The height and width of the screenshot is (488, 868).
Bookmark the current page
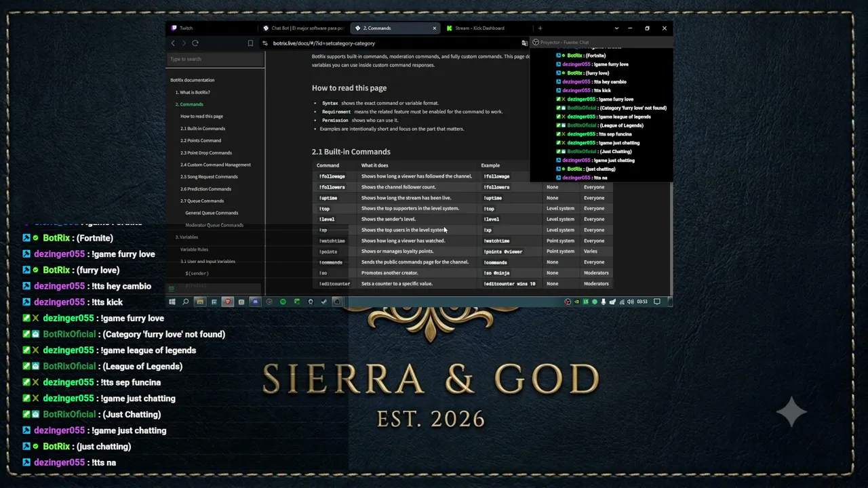click(250, 43)
